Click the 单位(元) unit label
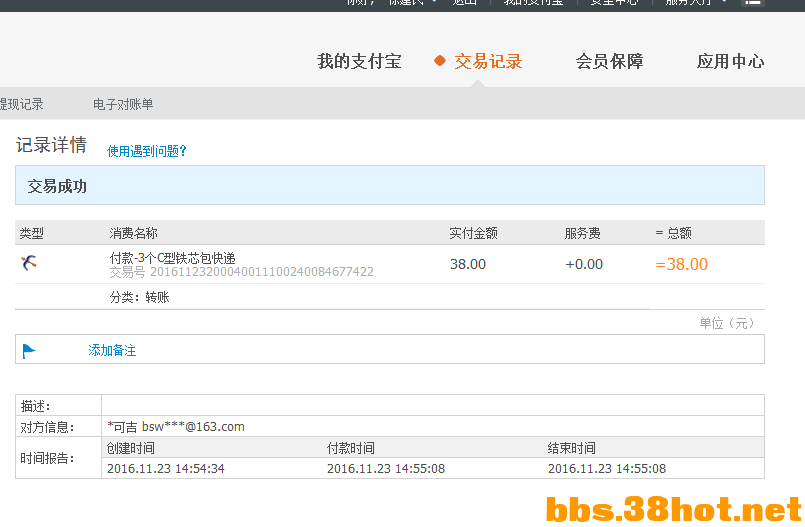805x527 pixels. [x=727, y=323]
